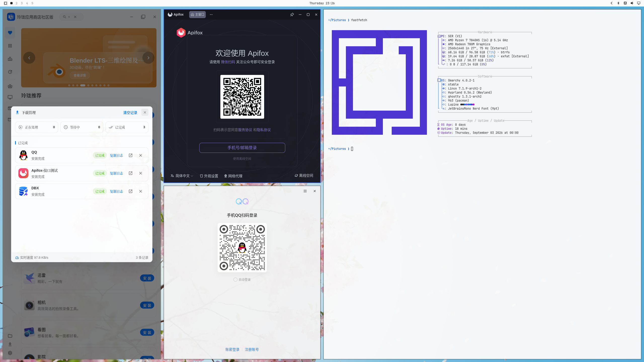Open 网络代理 in Apifox footer
Viewport: 644px width, 362px height.
coord(233,176)
